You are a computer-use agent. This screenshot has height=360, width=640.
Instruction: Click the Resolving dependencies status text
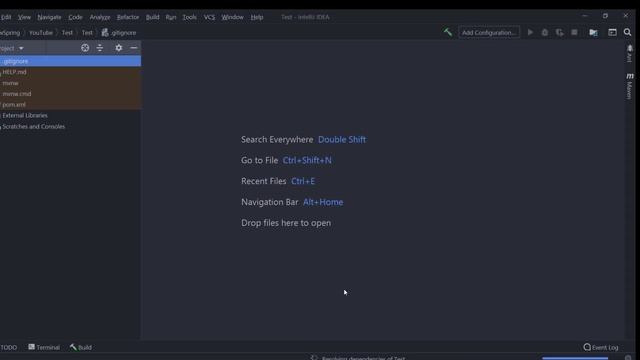pyautogui.click(x=363, y=358)
